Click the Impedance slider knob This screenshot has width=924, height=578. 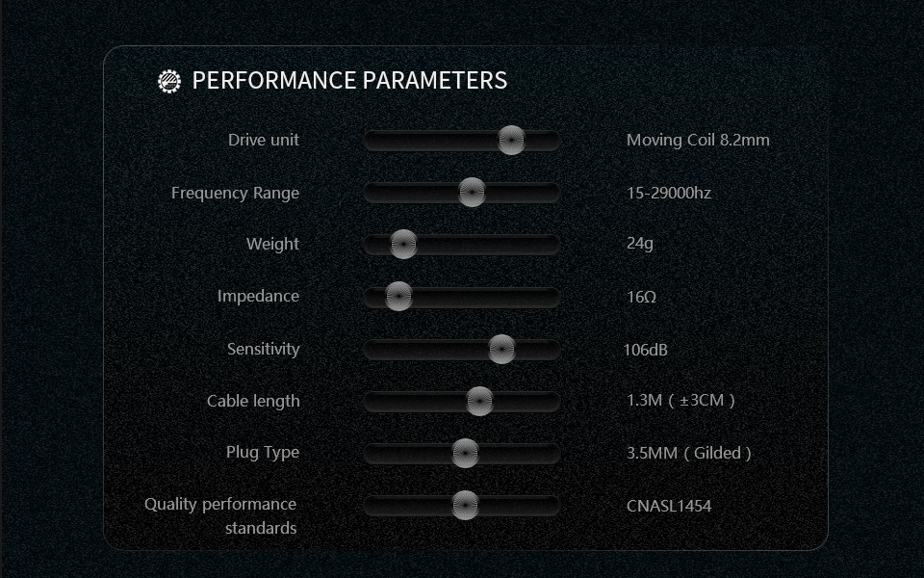click(398, 297)
